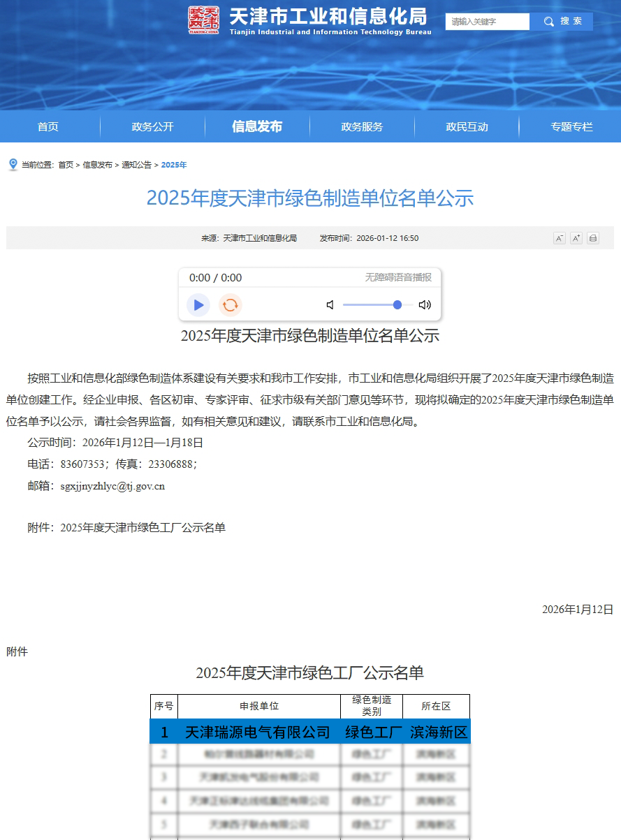Click 通知公告 breadcrumb link
The image size is (621, 840).
pos(136,165)
